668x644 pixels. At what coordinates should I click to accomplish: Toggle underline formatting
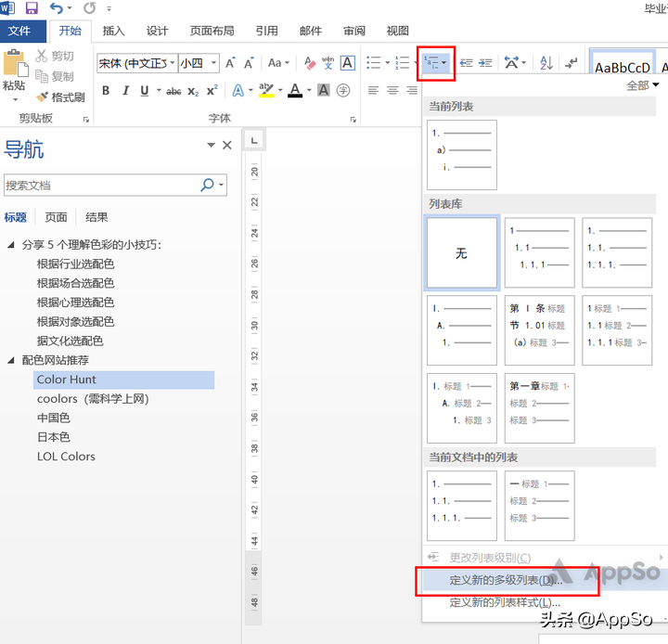[x=145, y=90]
